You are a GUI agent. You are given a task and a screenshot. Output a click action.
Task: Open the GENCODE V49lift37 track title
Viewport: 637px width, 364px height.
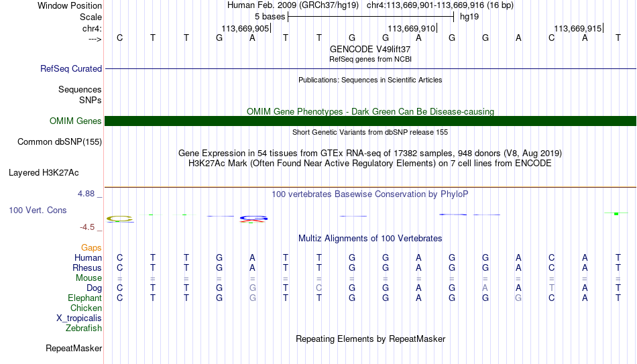[x=370, y=49]
